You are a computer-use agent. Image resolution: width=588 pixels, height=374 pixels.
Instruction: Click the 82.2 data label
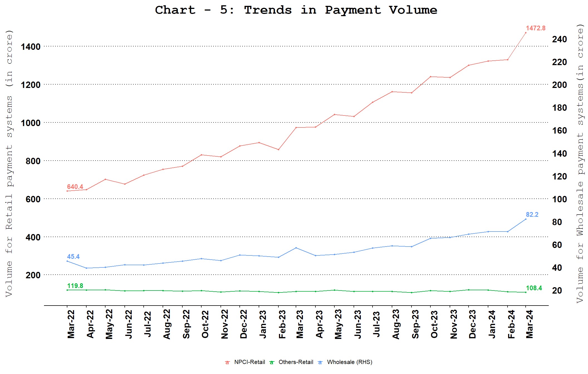532,215
